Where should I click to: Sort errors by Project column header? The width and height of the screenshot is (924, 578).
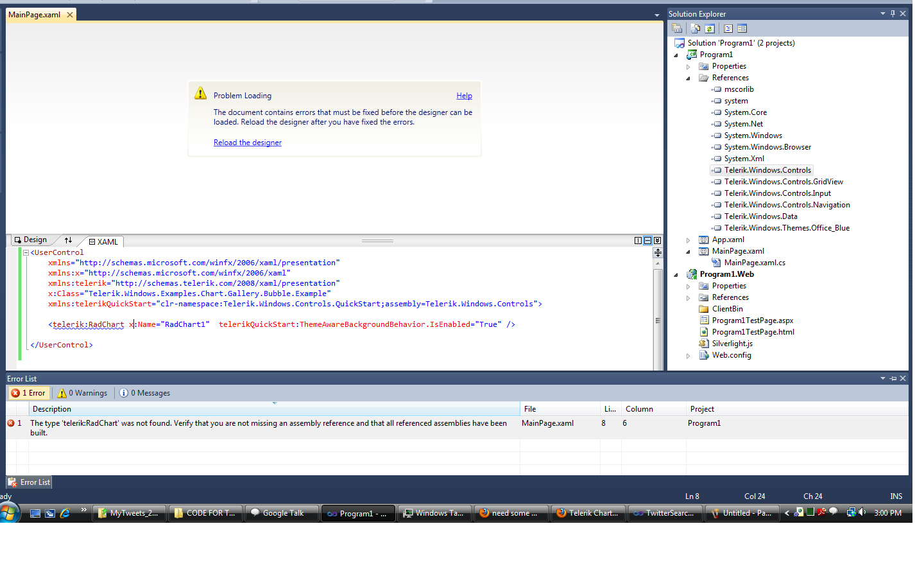[x=798, y=409]
